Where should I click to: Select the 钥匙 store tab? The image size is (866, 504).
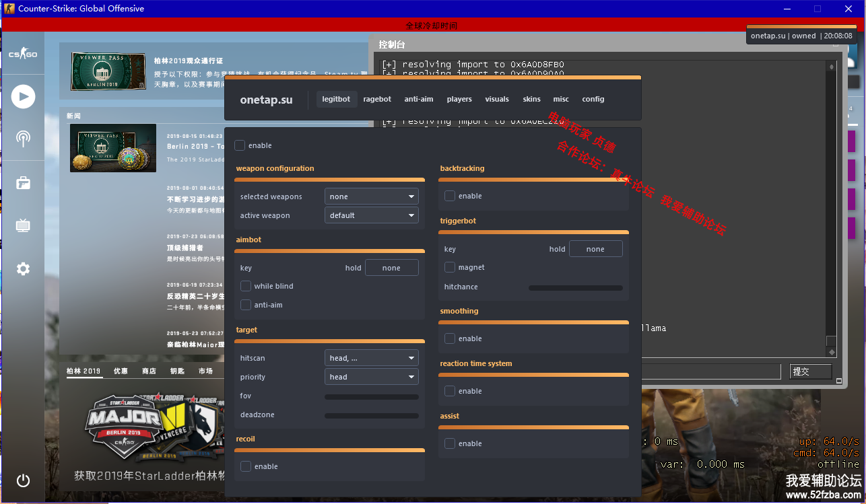click(177, 371)
